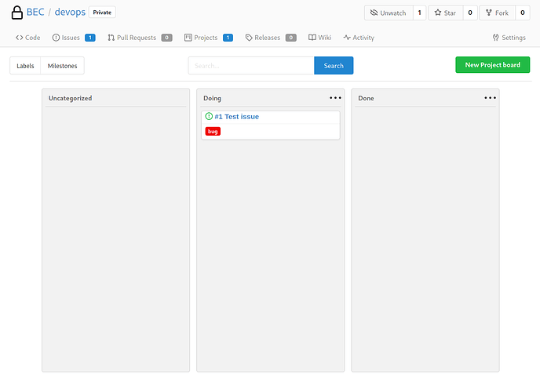Open the Milestones page

coord(62,65)
